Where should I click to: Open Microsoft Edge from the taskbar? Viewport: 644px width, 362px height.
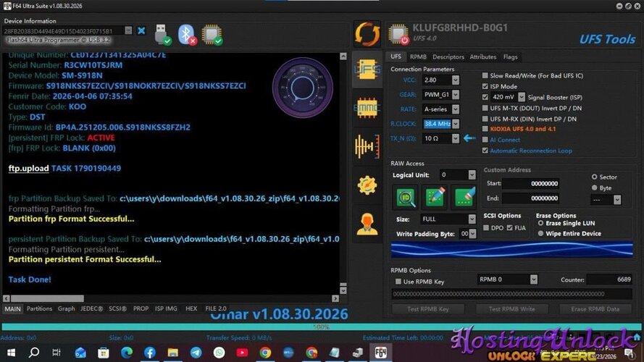click(x=127, y=352)
